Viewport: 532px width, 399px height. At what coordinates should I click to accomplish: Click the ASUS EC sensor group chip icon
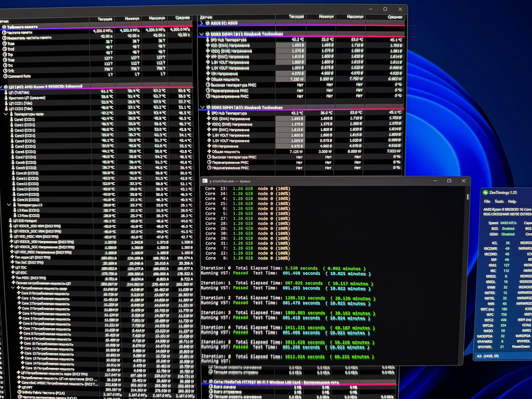pyautogui.click(x=208, y=23)
